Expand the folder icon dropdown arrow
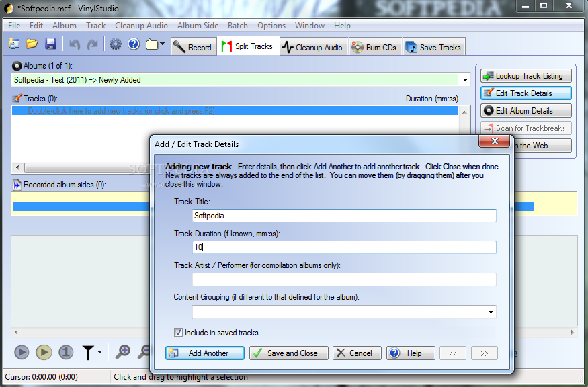Screen dimensions: 588x387 click(x=163, y=44)
